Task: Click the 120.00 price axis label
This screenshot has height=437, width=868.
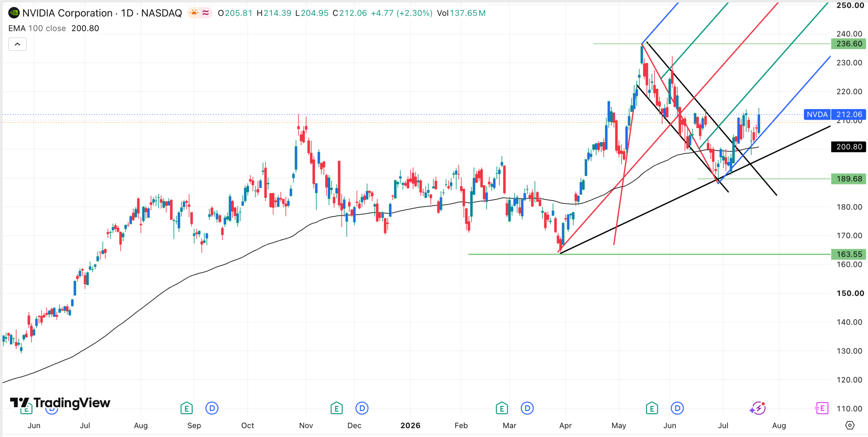Action: tap(849, 380)
